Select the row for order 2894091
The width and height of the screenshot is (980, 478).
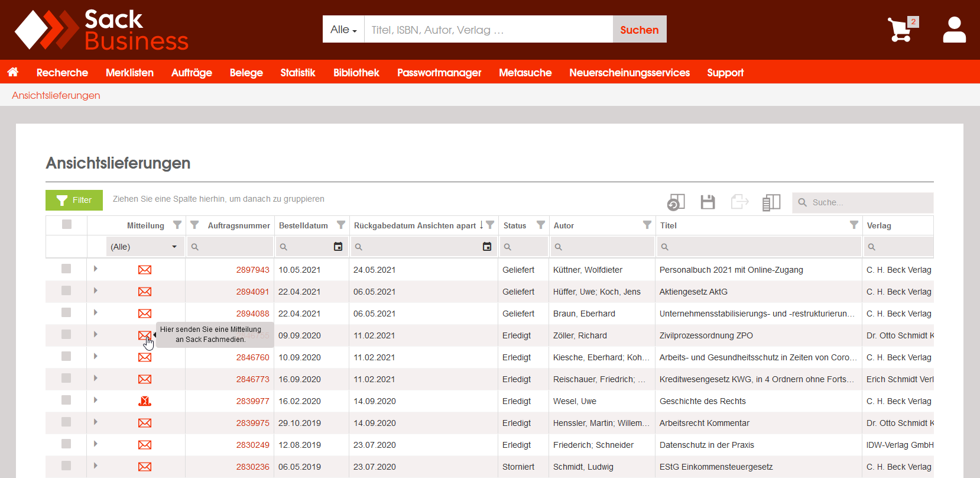(x=66, y=290)
